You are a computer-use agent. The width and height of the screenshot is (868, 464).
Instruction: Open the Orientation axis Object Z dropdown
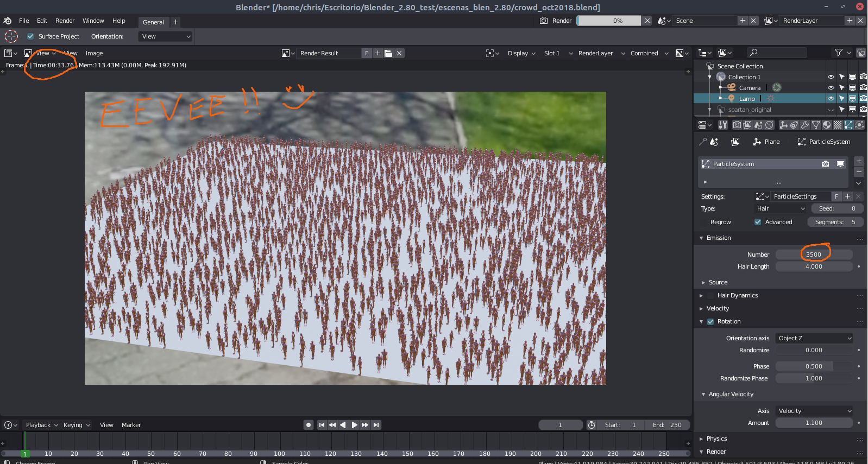pos(814,338)
